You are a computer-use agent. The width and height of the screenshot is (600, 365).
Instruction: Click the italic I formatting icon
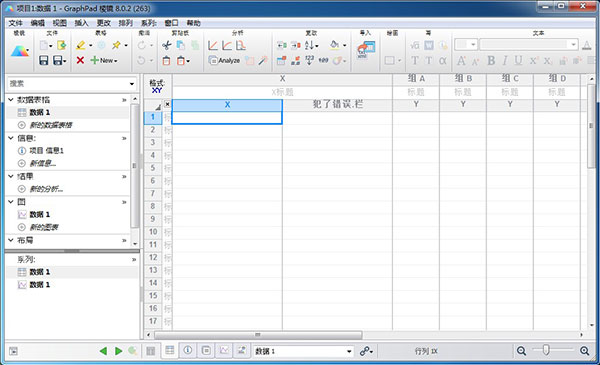[x=505, y=60]
